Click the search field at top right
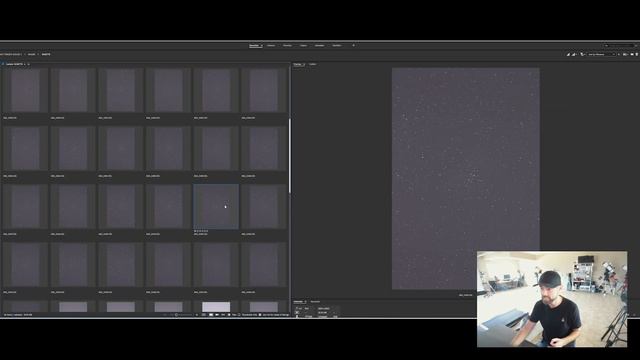This screenshot has height=360, width=640. [620, 45]
